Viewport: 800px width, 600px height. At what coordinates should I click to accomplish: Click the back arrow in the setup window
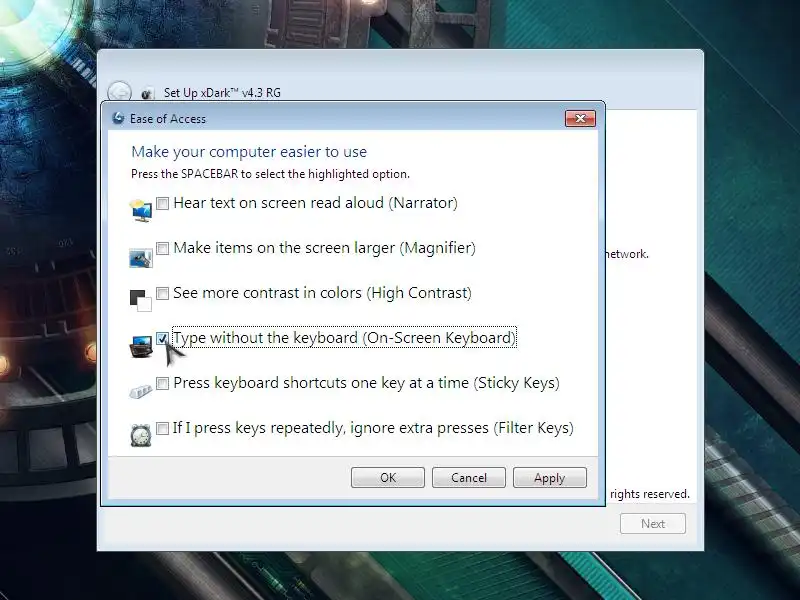(119, 92)
